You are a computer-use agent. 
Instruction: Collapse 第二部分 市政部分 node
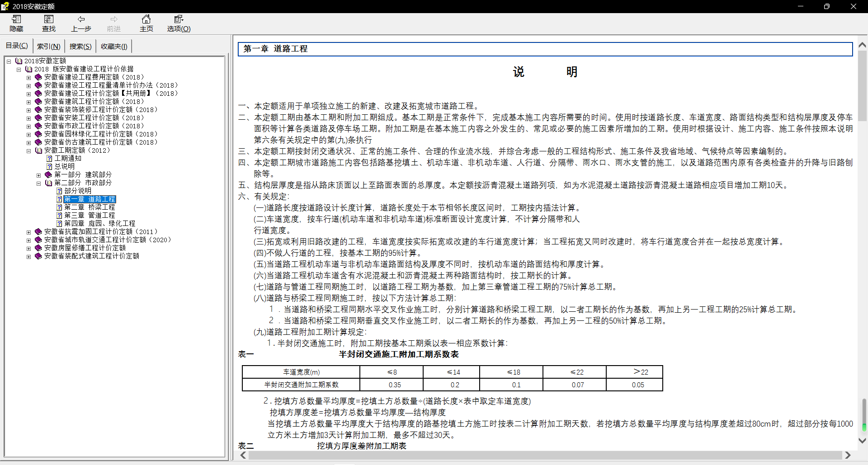(x=38, y=183)
